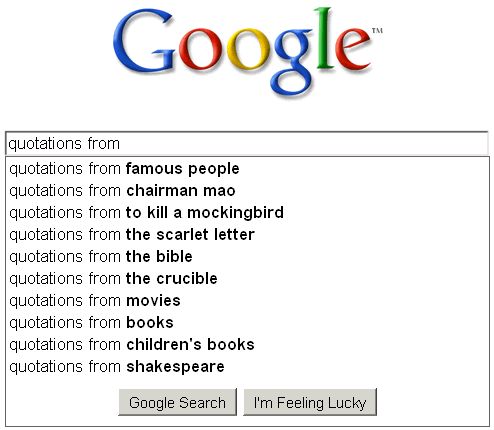Pick the "quotations from movies" suggestion
Viewport: 494px width, 430px height.
[x=247, y=301]
